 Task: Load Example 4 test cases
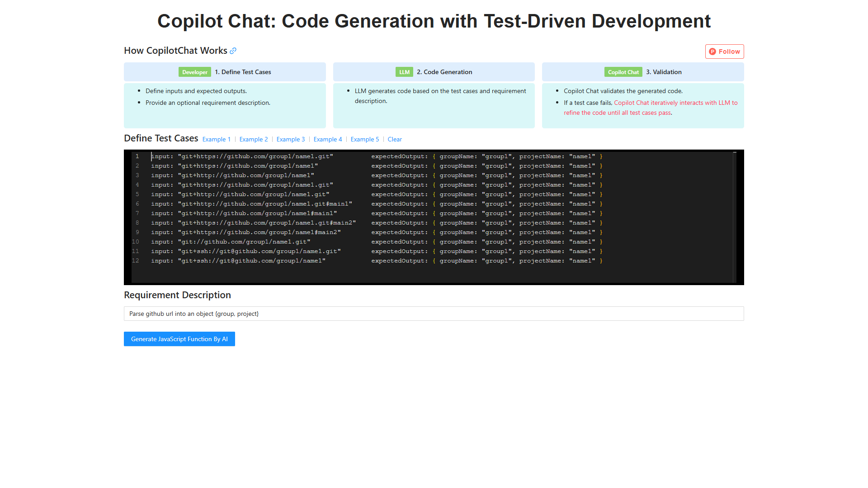[328, 139]
